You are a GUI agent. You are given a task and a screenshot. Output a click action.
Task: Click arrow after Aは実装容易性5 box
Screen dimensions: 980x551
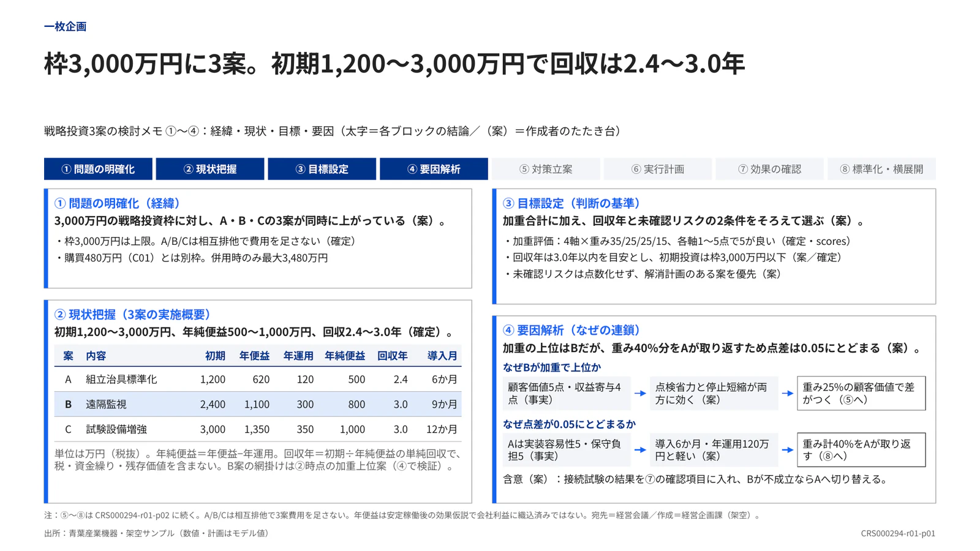(x=641, y=450)
